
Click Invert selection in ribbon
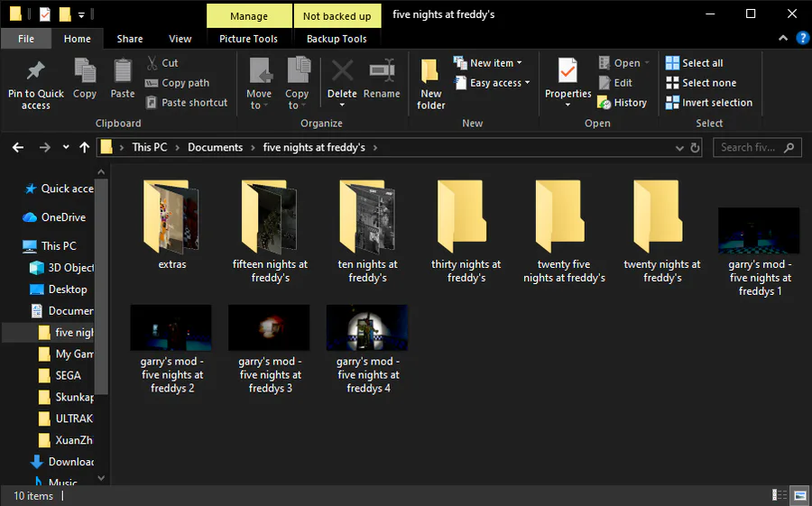coord(709,103)
